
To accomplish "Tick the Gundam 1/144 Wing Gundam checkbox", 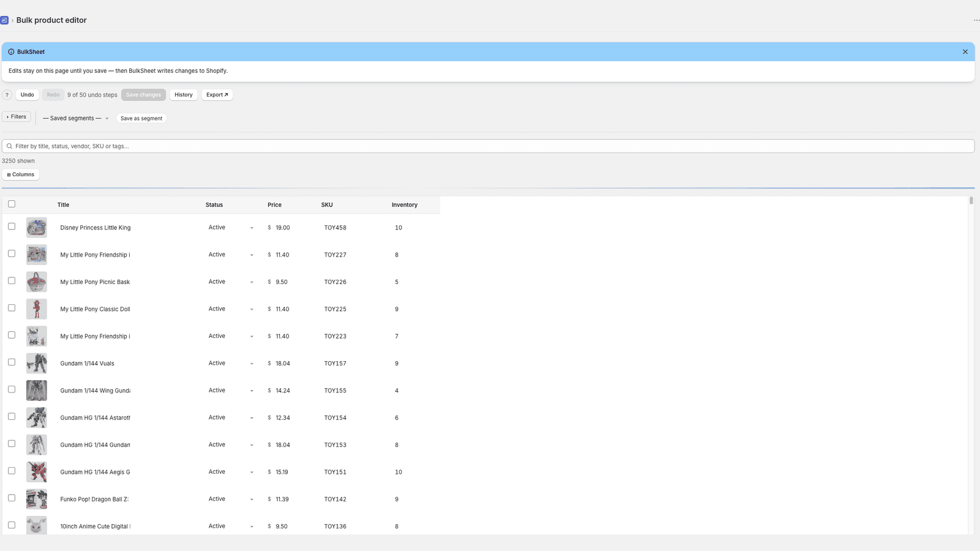I will point(12,389).
